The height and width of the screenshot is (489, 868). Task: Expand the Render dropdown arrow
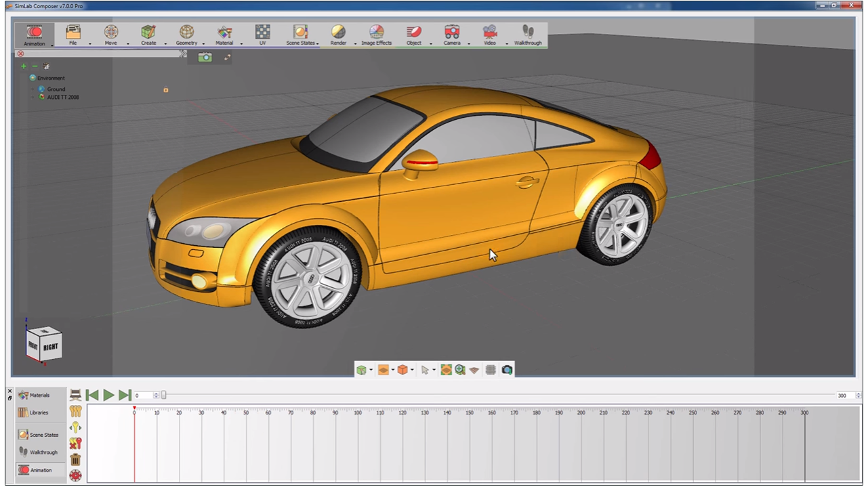pyautogui.click(x=355, y=44)
